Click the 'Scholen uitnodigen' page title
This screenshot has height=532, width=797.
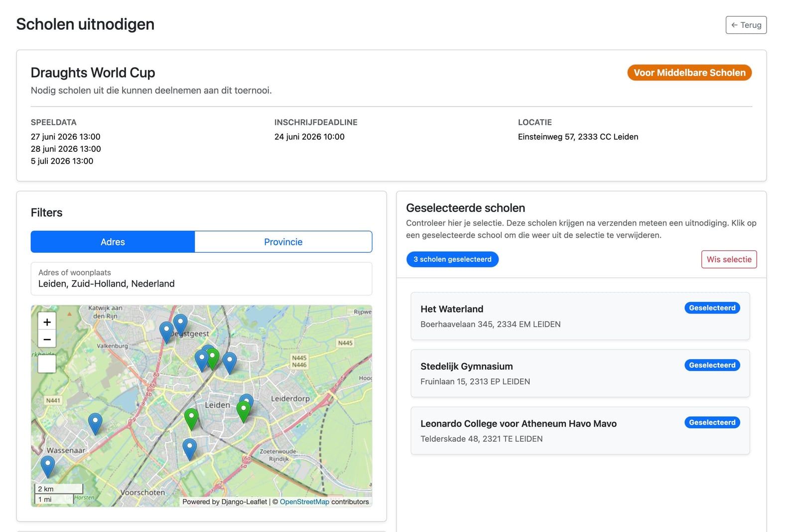[x=85, y=24]
